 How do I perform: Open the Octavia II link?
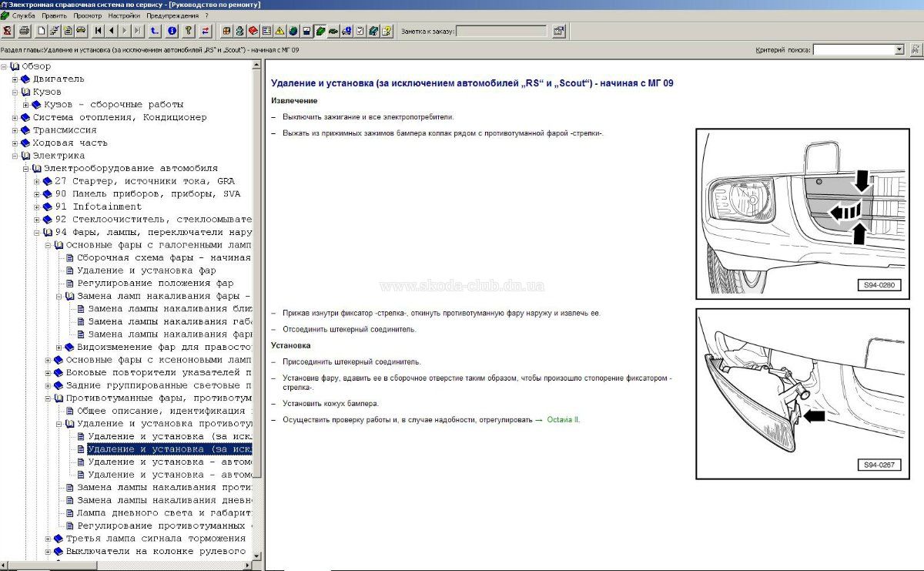click(563, 420)
